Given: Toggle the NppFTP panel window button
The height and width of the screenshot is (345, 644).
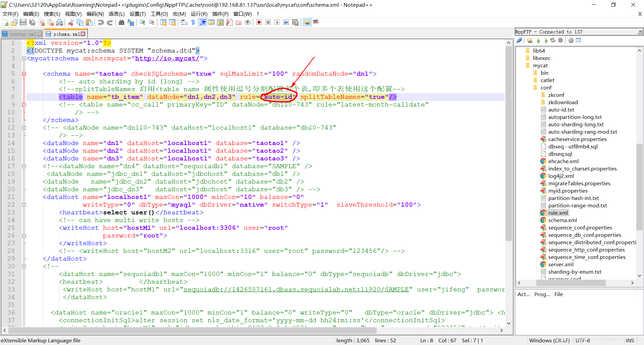Looking at the screenshot, I should pyautogui.click(x=307, y=22).
